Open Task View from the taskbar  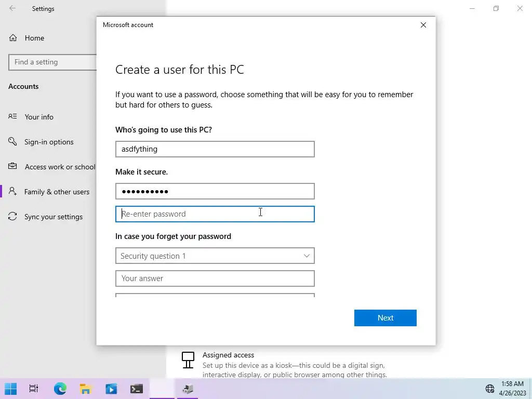34,389
